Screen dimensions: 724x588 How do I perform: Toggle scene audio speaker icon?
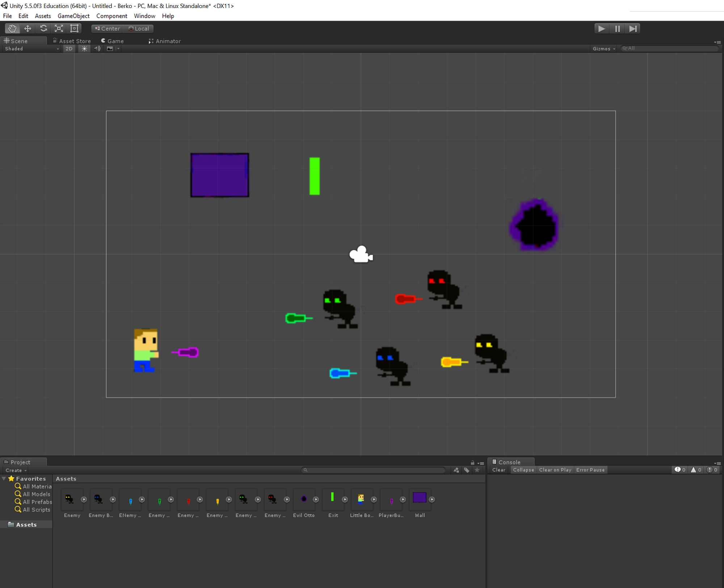click(97, 49)
